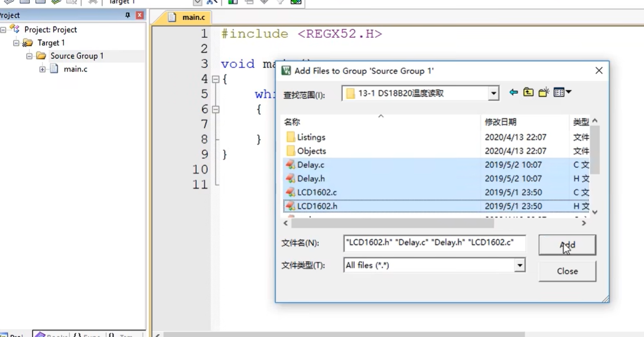This screenshot has width=644, height=337.
Task: Click LCD1602.c date 2019/5/1 23:50
Action: tap(513, 192)
